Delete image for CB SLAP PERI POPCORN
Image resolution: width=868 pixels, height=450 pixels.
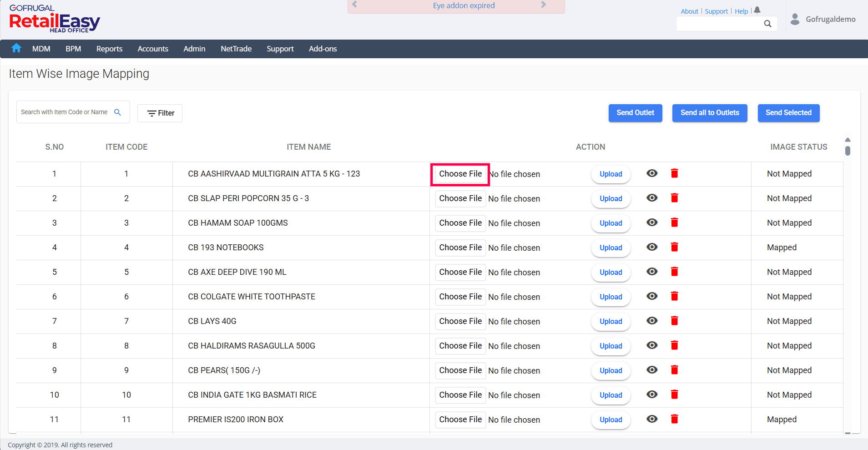point(675,198)
